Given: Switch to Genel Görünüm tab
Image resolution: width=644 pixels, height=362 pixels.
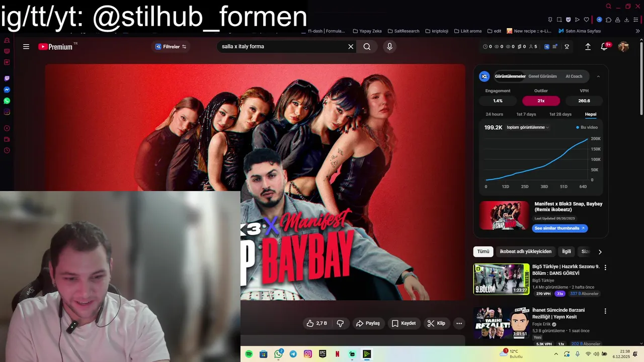Looking at the screenshot, I should click(542, 76).
